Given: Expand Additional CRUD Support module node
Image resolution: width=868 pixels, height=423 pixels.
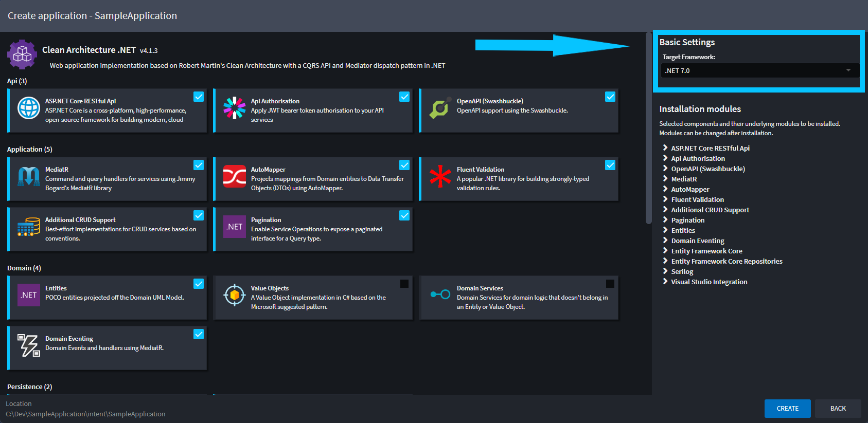Looking at the screenshot, I should pos(665,210).
